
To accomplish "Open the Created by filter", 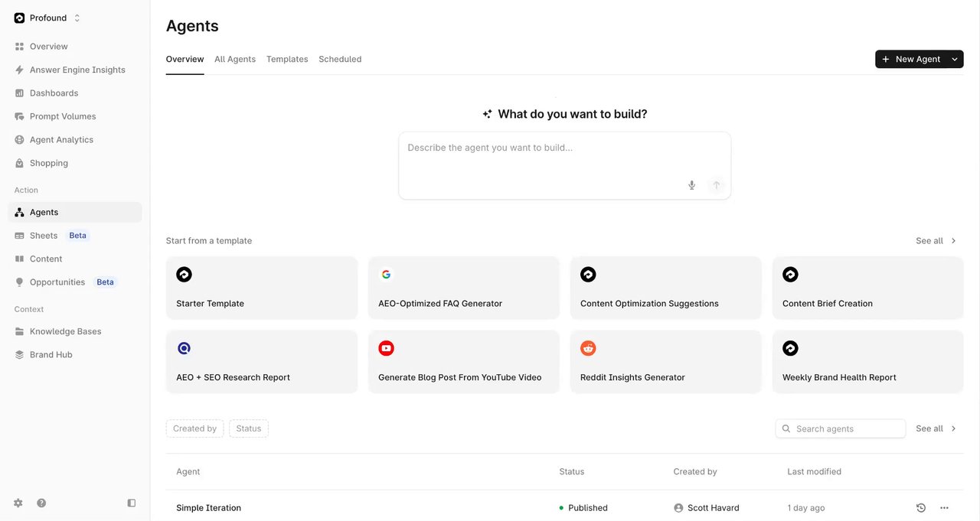I will pyautogui.click(x=194, y=428).
